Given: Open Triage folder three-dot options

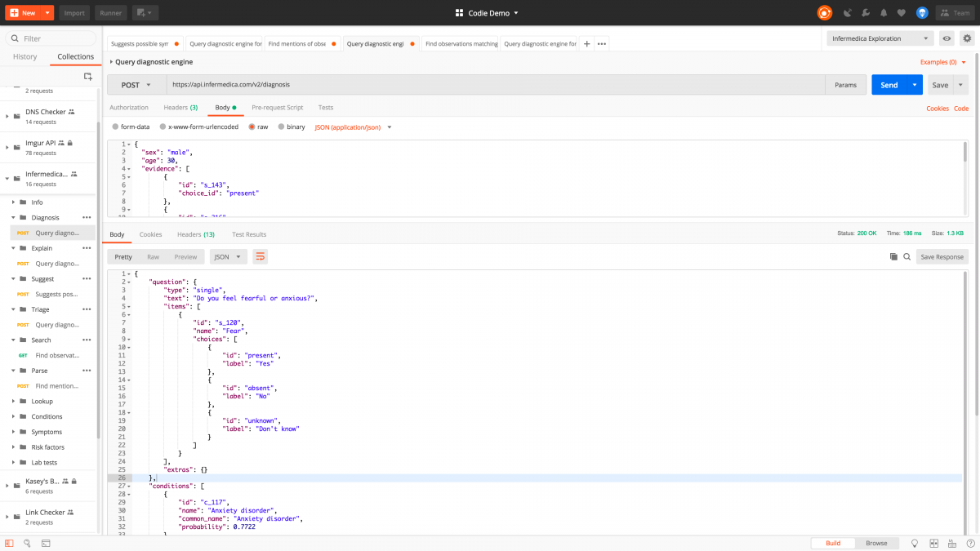Looking at the screenshot, I should coord(87,309).
